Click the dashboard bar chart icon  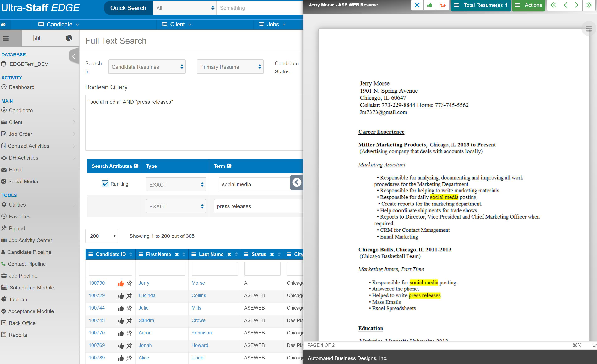(x=37, y=39)
